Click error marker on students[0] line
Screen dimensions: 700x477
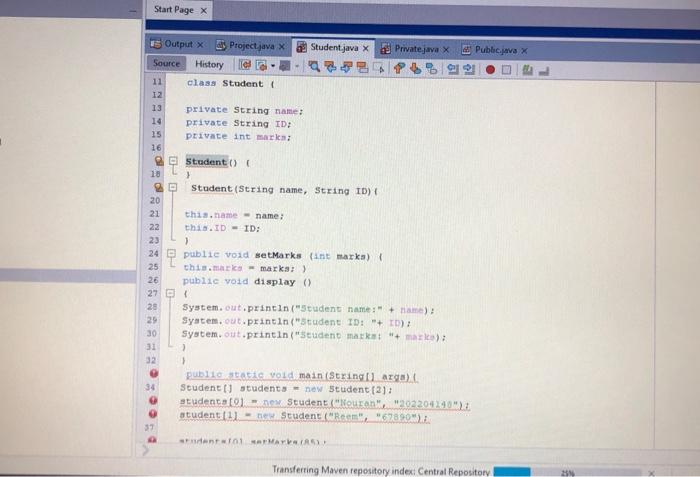point(153,400)
